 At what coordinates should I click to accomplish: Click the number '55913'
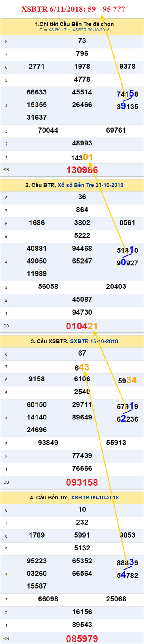(x=116, y=443)
